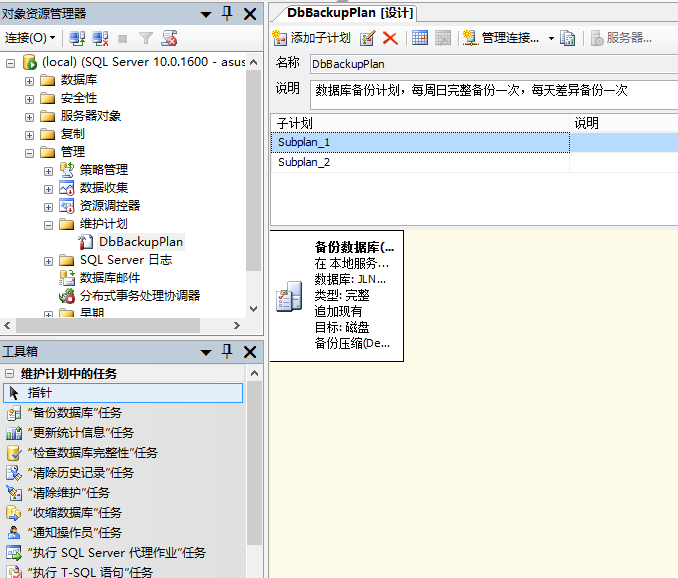Toggle auto-hide pin on Toolbox panel
Image resolution: width=678 pixels, height=578 pixels.
pos(226,351)
